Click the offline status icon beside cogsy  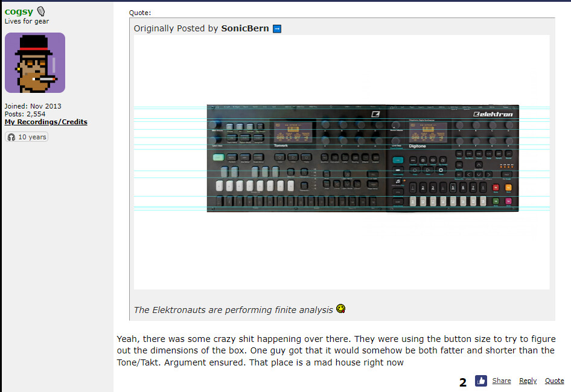pos(41,11)
